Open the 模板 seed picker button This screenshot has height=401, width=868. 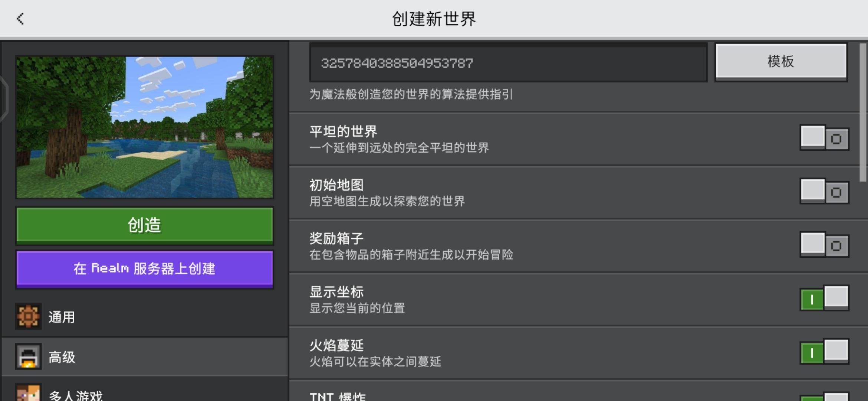781,62
